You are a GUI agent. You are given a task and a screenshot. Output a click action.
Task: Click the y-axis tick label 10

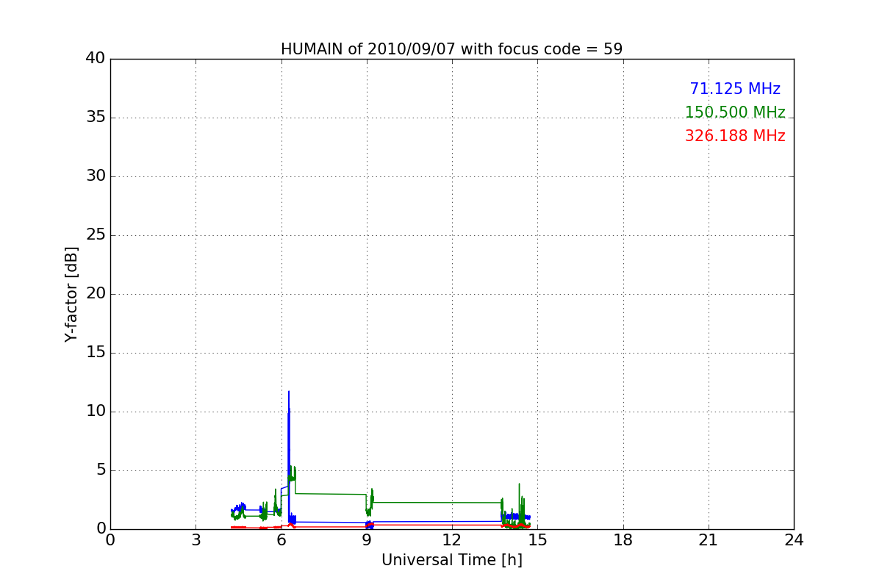pyautogui.click(x=95, y=412)
